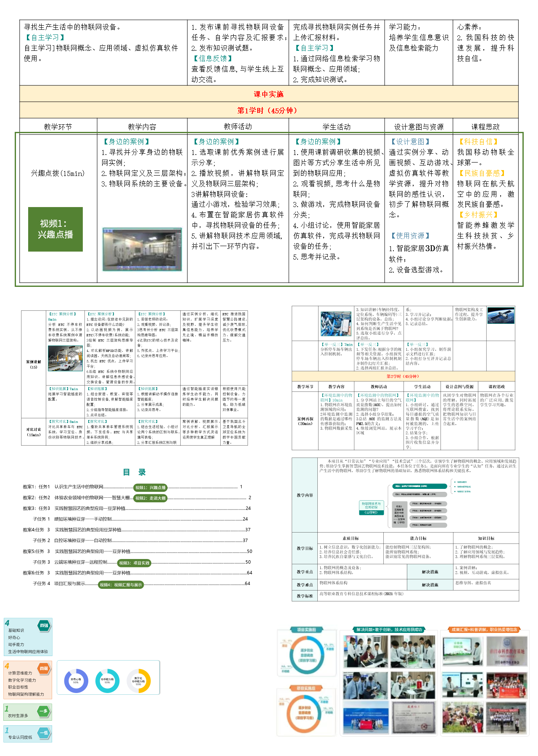
Task: Click the orange 四弱 hexagon badge
Action: (44, 668)
